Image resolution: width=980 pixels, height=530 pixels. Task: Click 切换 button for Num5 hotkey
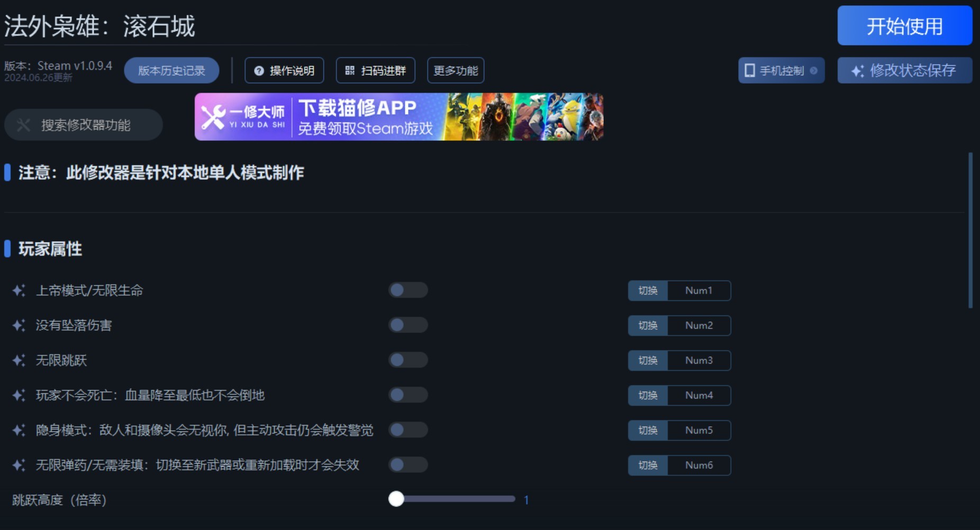tap(648, 430)
